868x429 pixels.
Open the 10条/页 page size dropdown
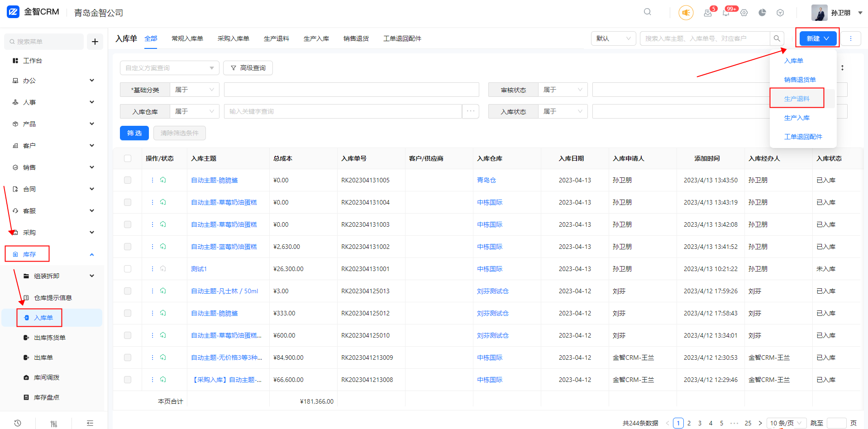787,423
